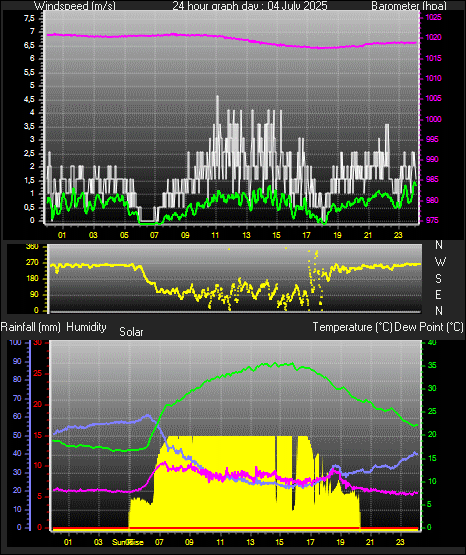Click the "0,5" windspeed axis value
466x555 pixels.
(29, 207)
